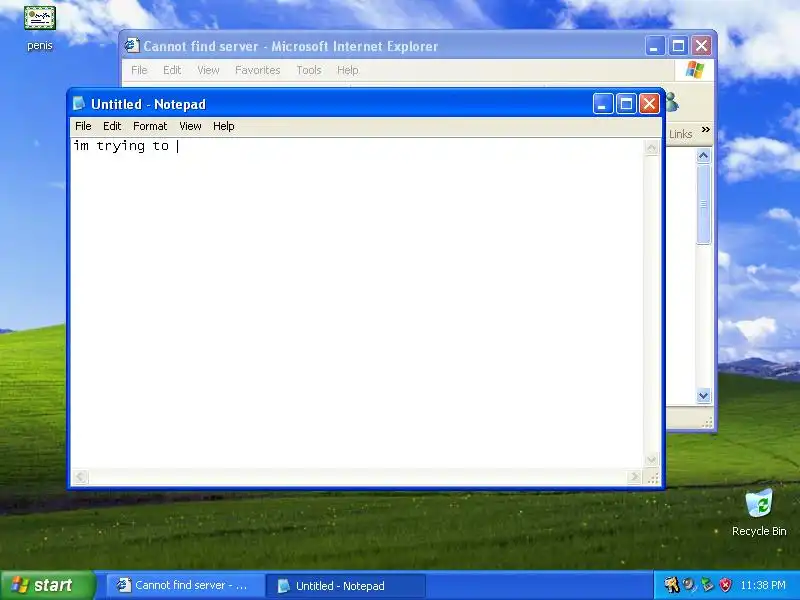
Task: Open the Format menu in Notepad
Action: click(150, 126)
